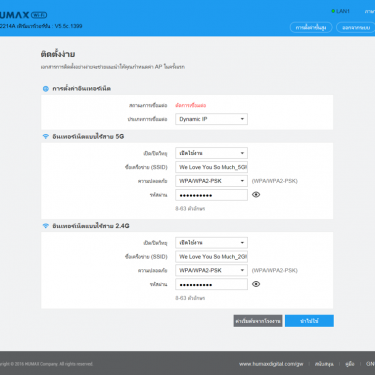This screenshot has height=375, width=375.
Task: Click the red disconnected connection status text
Action: pyautogui.click(x=191, y=105)
